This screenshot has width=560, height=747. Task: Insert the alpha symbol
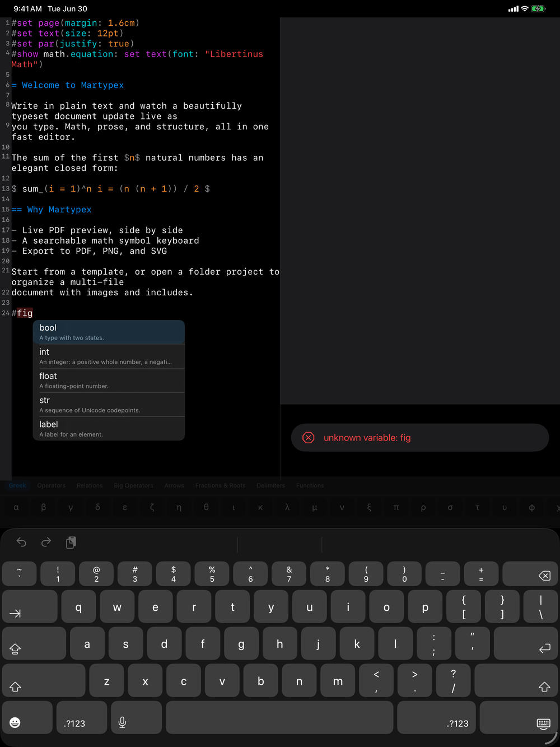click(16, 507)
